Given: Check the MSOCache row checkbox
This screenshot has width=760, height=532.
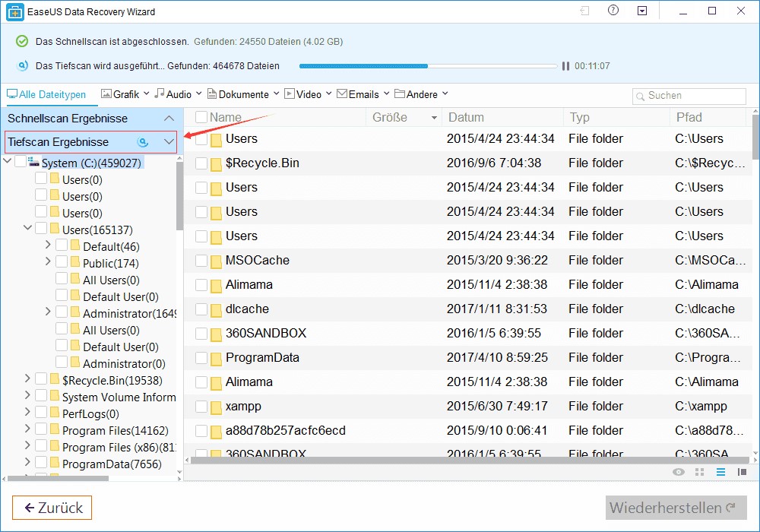Looking at the screenshot, I should point(201,261).
